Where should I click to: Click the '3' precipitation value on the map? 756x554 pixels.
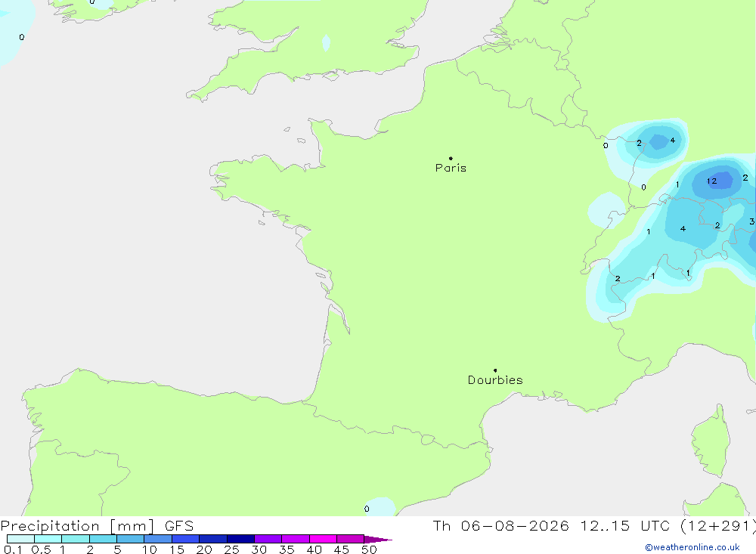(x=751, y=221)
